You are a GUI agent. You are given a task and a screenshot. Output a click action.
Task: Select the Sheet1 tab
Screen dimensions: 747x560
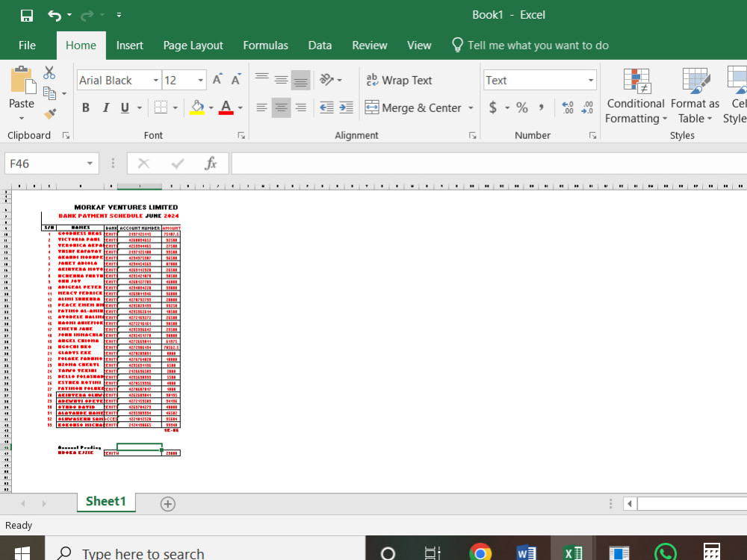(106, 502)
